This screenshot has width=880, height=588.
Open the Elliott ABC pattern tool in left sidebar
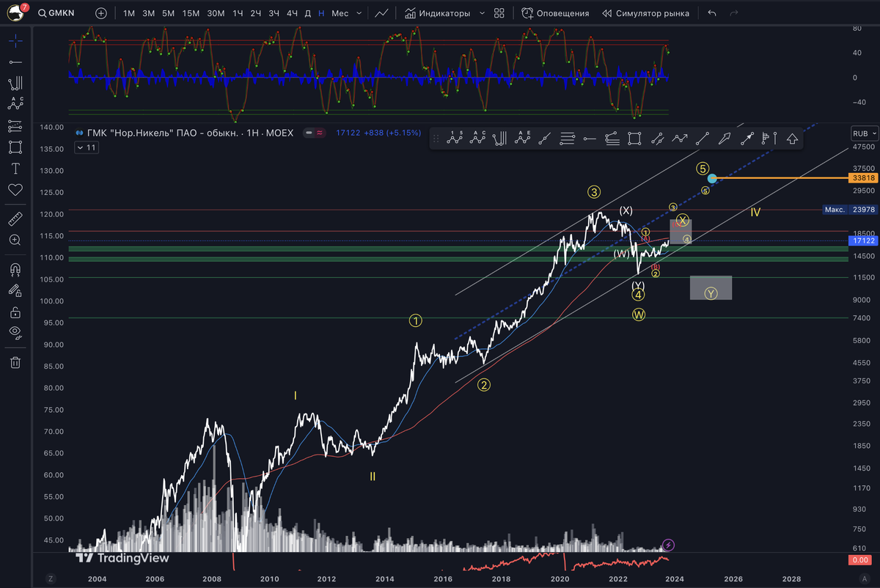pos(15,105)
